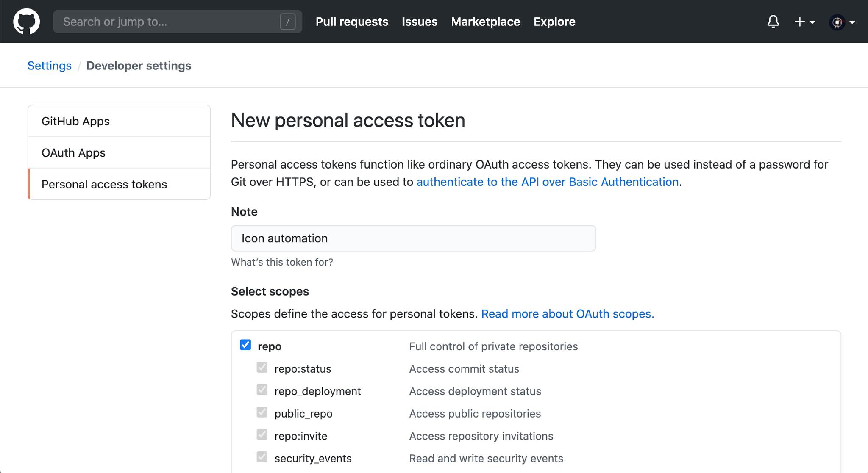This screenshot has height=473, width=868.
Task: Click the GitHub octocat logo
Action: click(26, 21)
